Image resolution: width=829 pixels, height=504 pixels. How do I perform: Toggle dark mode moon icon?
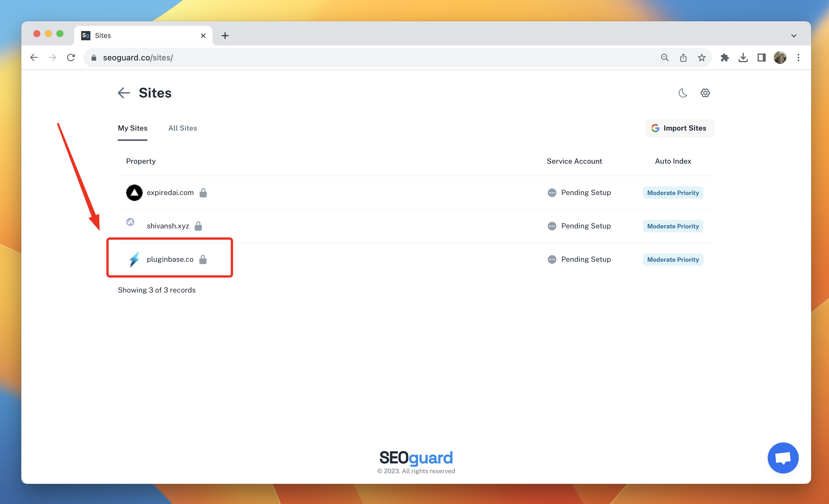point(682,93)
